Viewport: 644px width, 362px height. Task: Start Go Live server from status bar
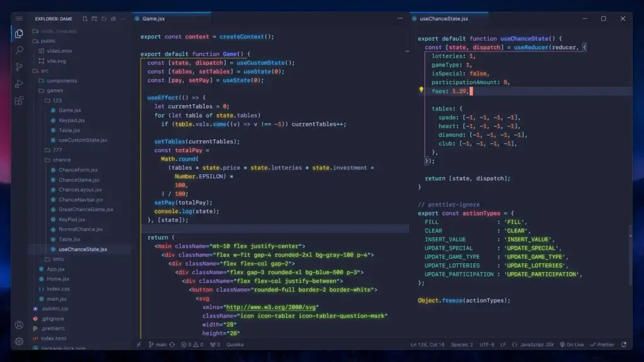[572, 345]
